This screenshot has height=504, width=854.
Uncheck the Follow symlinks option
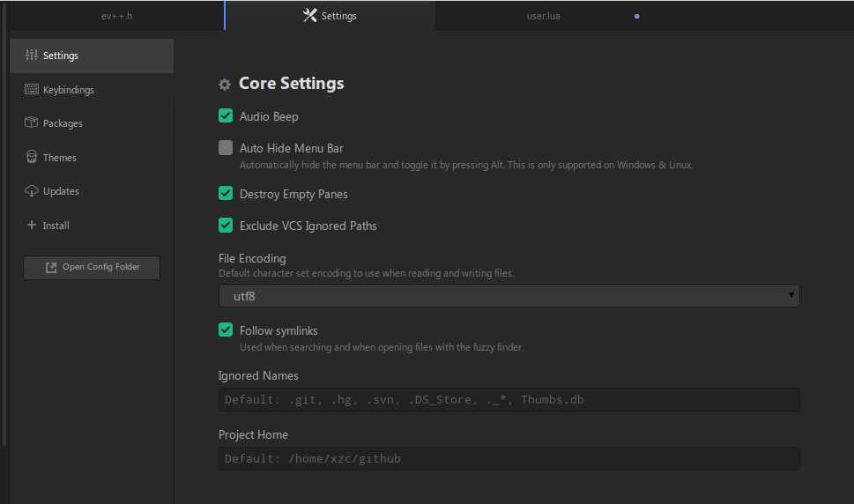[x=226, y=330]
